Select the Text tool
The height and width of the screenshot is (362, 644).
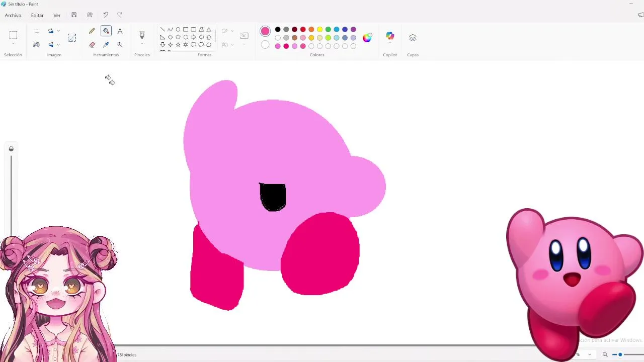pos(120,31)
